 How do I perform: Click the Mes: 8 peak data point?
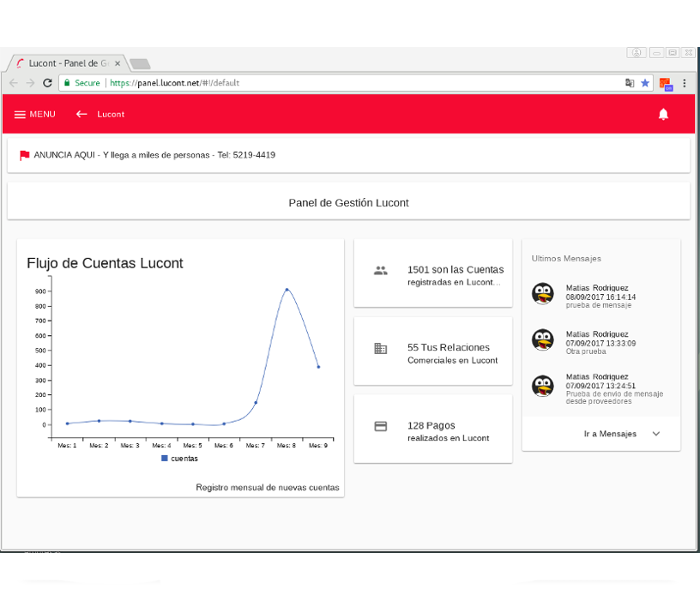287,290
